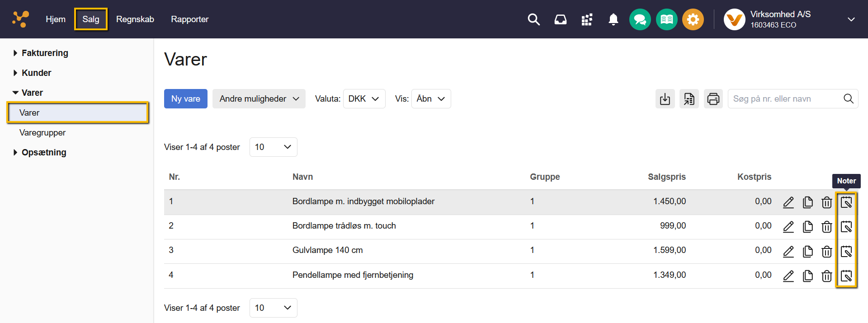Open the green chat support icon
This screenshot has height=323, width=868.
(640, 19)
